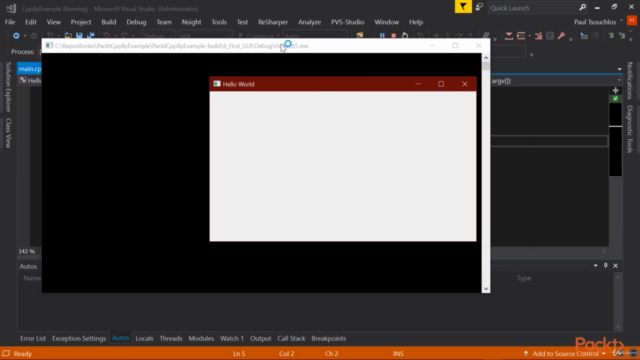Close the Autos panel
640x360 pixels.
[616, 266]
